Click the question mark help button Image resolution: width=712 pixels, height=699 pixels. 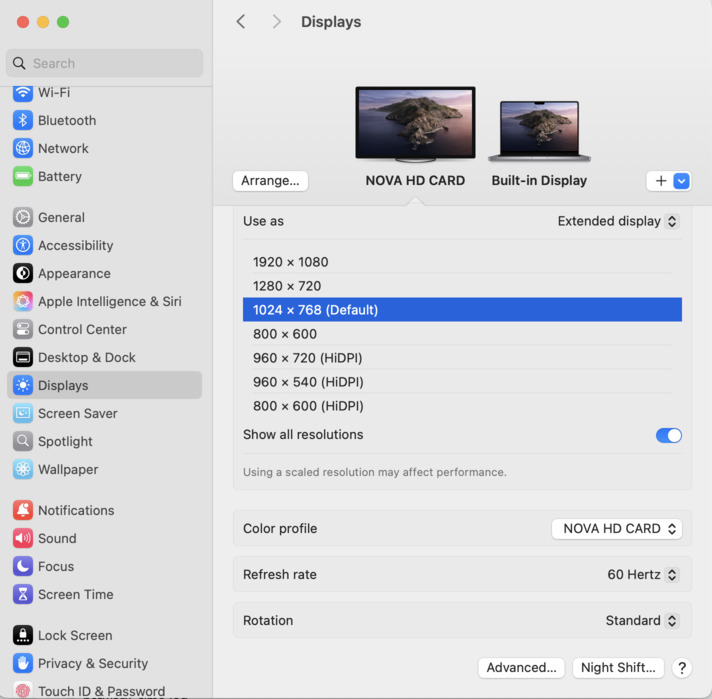[682, 668]
